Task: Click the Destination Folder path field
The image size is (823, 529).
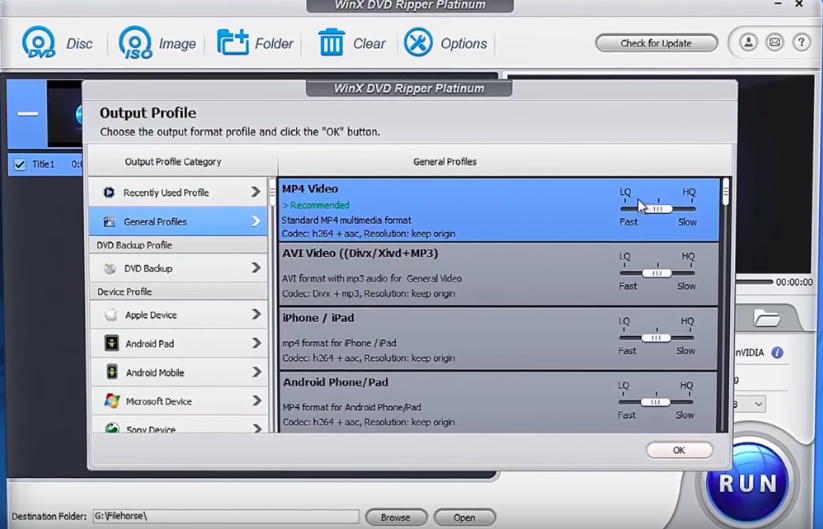Action: tap(226, 516)
